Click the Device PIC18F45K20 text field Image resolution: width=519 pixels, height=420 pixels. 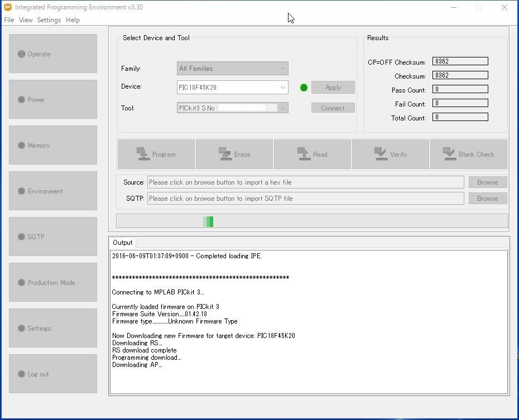[x=227, y=88]
